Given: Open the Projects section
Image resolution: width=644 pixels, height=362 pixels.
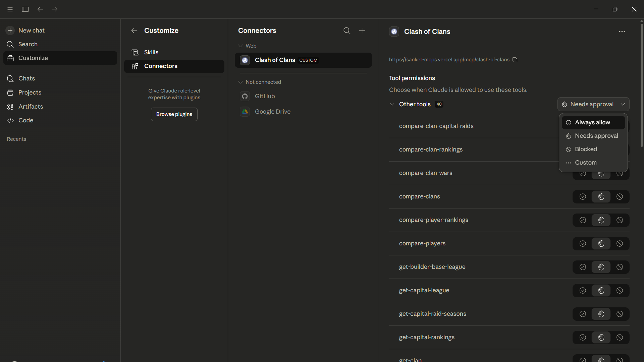Looking at the screenshot, I should tap(60, 93).
